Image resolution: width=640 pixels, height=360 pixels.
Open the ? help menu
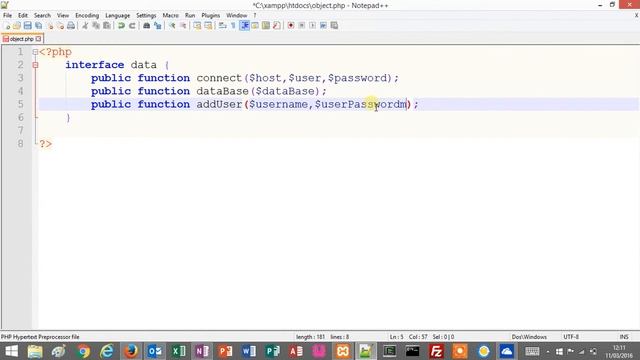coord(255,16)
